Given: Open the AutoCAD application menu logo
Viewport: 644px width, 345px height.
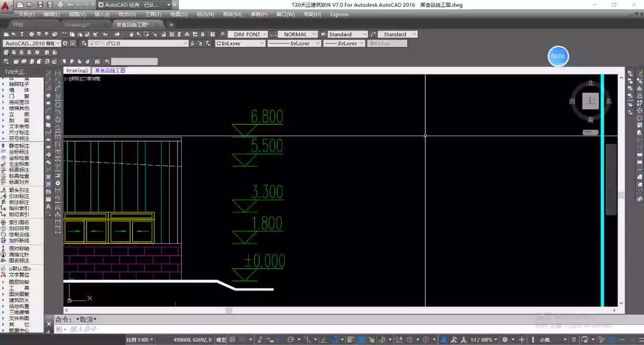Looking at the screenshot, I should pos(7,6).
